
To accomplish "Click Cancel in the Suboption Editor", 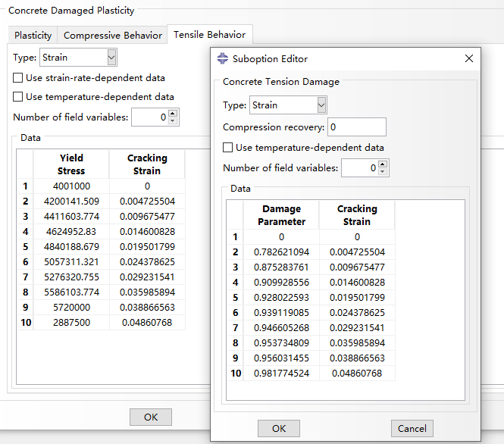I will [x=412, y=428].
